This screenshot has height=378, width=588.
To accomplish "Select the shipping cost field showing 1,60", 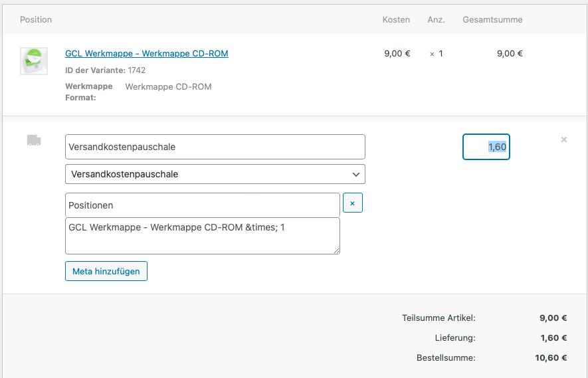I will [486, 147].
